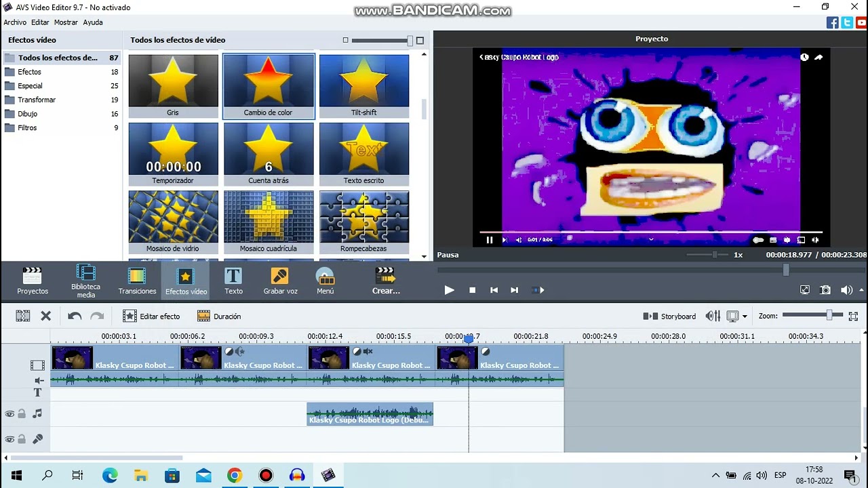The image size is (868, 488).
Task: Click the video track film icon
Action: click(37, 365)
